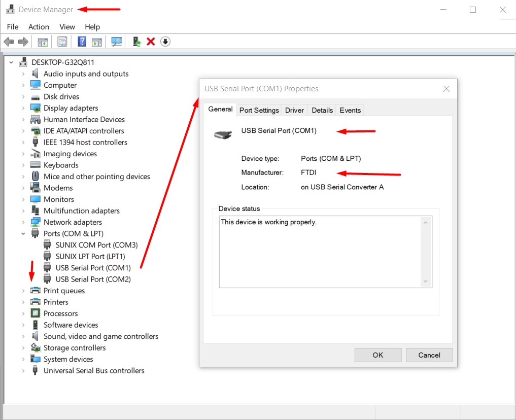Click the Properties toolbar icon
Viewport: 516px width, 420px height.
pyautogui.click(x=62, y=42)
